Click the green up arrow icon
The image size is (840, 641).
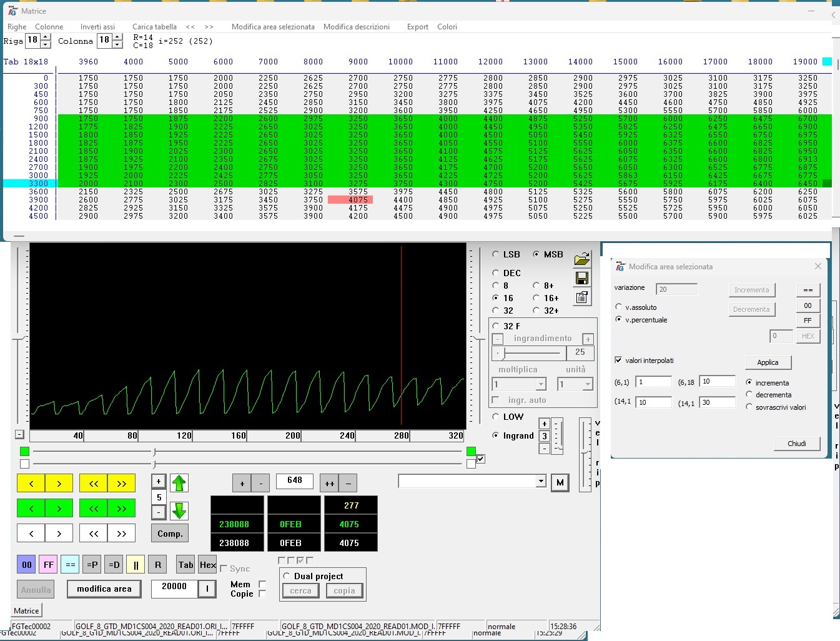[179, 483]
